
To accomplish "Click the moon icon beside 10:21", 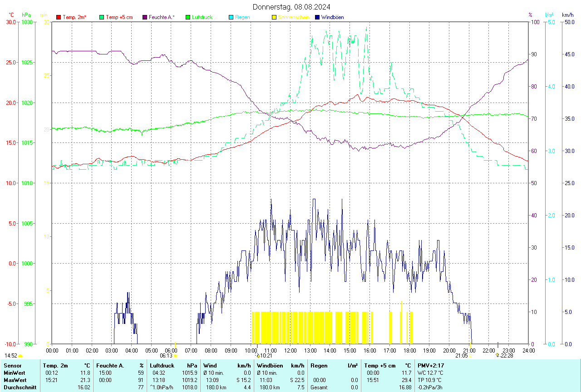I will click(x=258, y=356).
